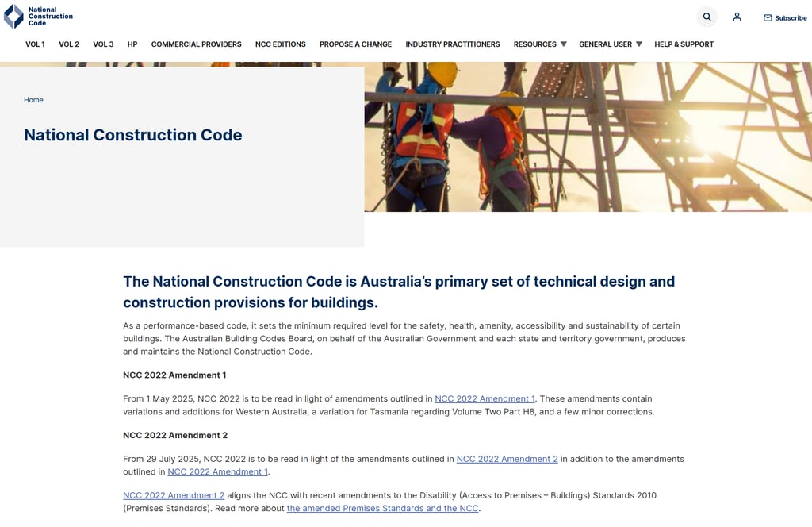Expand the Resources dropdown arrow

click(x=564, y=44)
